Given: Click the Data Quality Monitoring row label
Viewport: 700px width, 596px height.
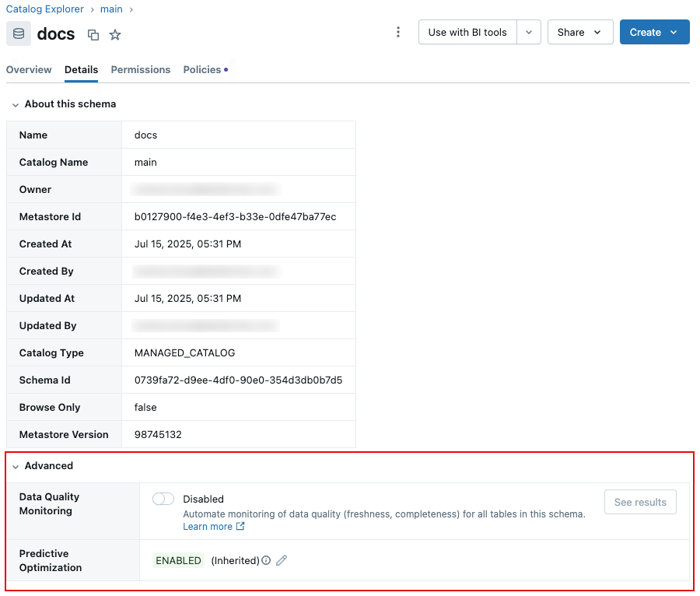Looking at the screenshot, I should coord(49,503).
